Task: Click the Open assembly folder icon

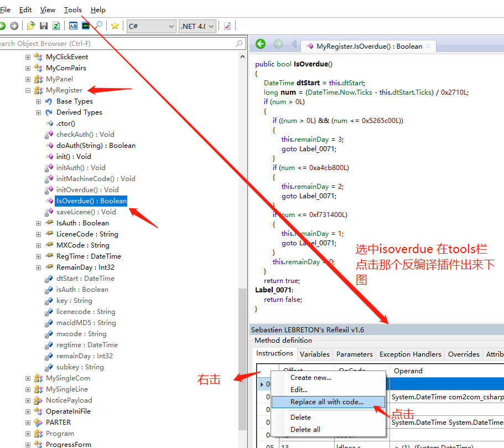Action: tap(31, 25)
